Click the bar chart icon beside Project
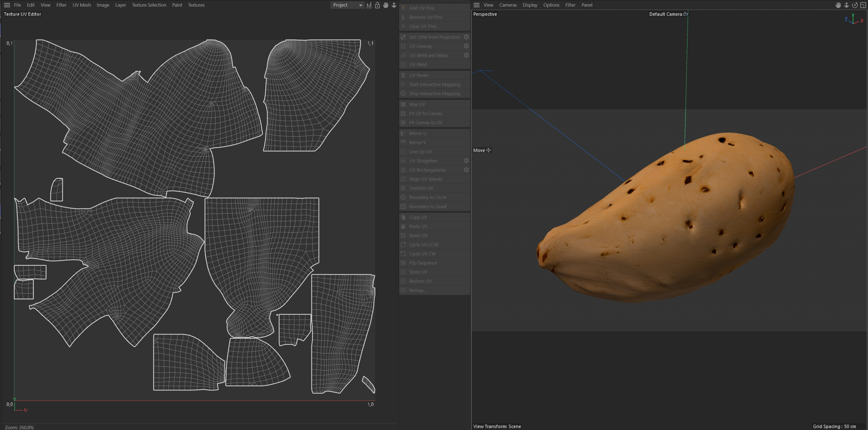Image resolution: width=868 pixels, height=430 pixels. pyautogui.click(x=369, y=5)
